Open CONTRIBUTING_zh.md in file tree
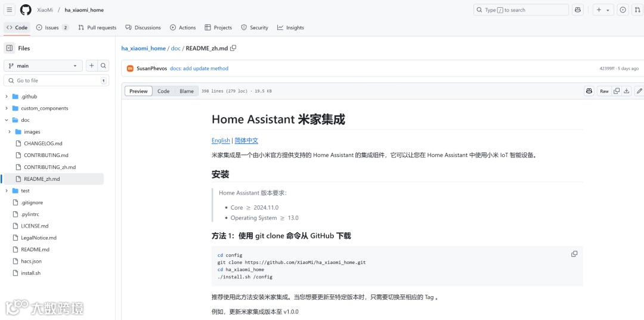 pyautogui.click(x=49, y=167)
